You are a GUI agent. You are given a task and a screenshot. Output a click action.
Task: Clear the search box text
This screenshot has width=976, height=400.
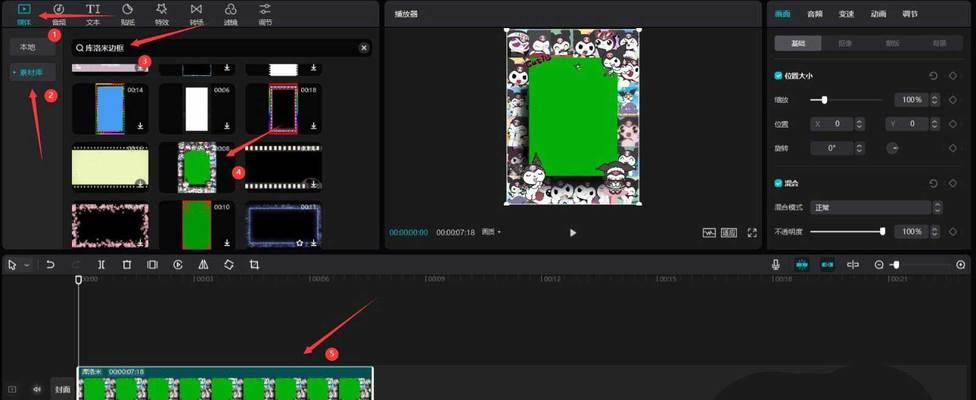click(364, 48)
